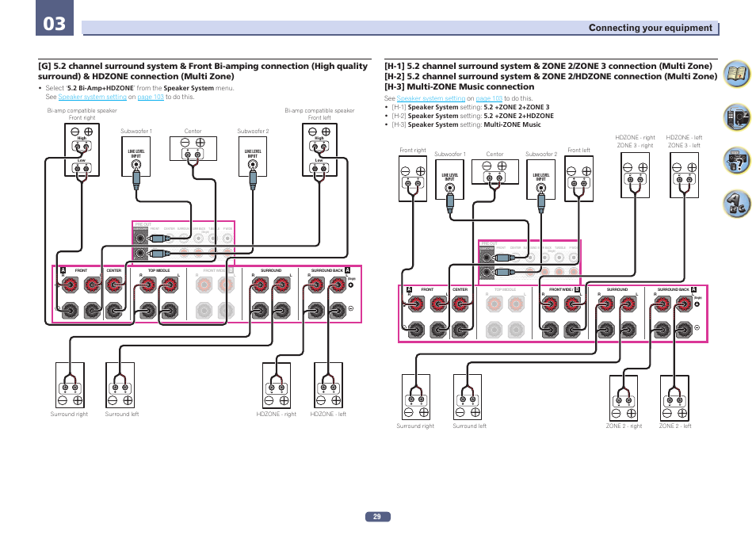This screenshot has width=756, height=535.
Task: Open the book-shaped contents icon
Action: [x=737, y=74]
